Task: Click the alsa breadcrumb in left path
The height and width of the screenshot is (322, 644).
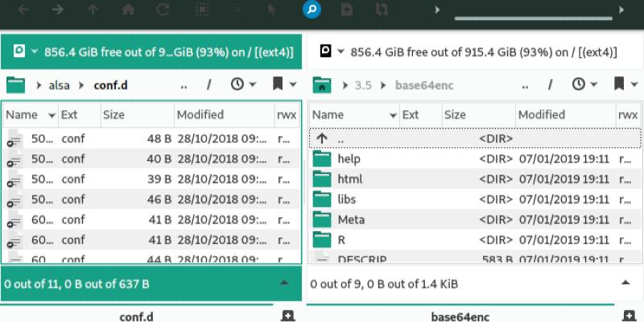Action: click(x=60, y=85)
